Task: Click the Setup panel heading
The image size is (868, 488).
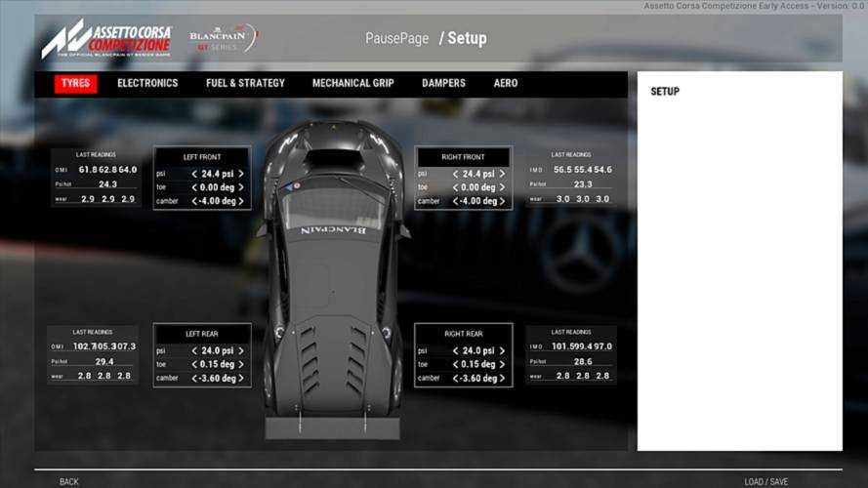Action: click(x=665, y=92)
